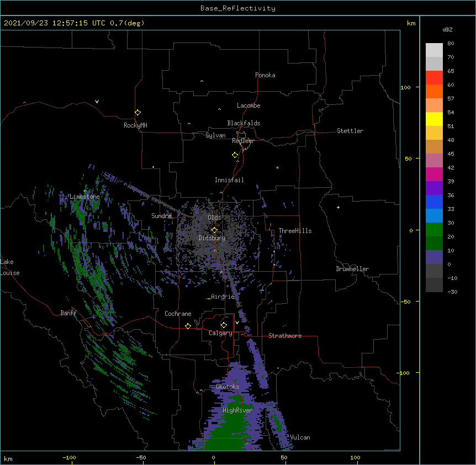This screenshot has height=465, width=476.
Task: Click the dBZ legend heading
Action: click(x=447, y=29)
